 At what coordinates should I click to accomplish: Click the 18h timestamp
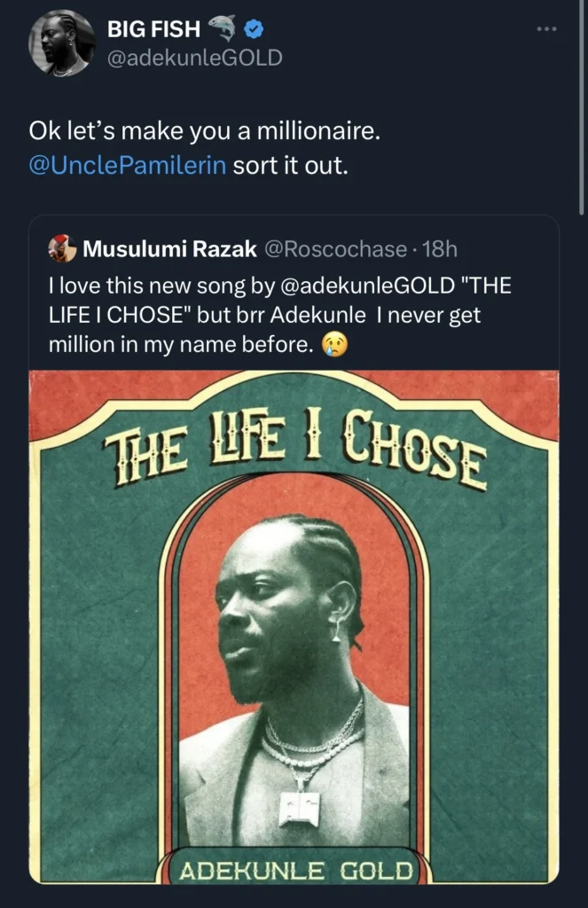(441, 249)
